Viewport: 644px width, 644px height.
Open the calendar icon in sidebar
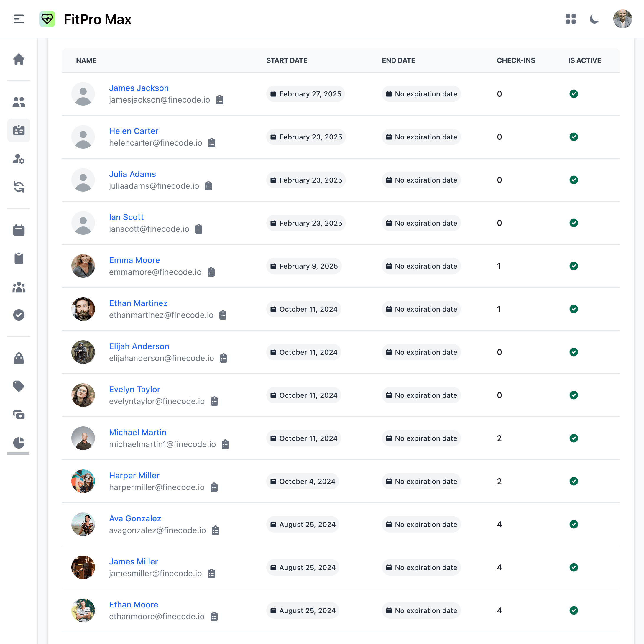tap(19, 230)
